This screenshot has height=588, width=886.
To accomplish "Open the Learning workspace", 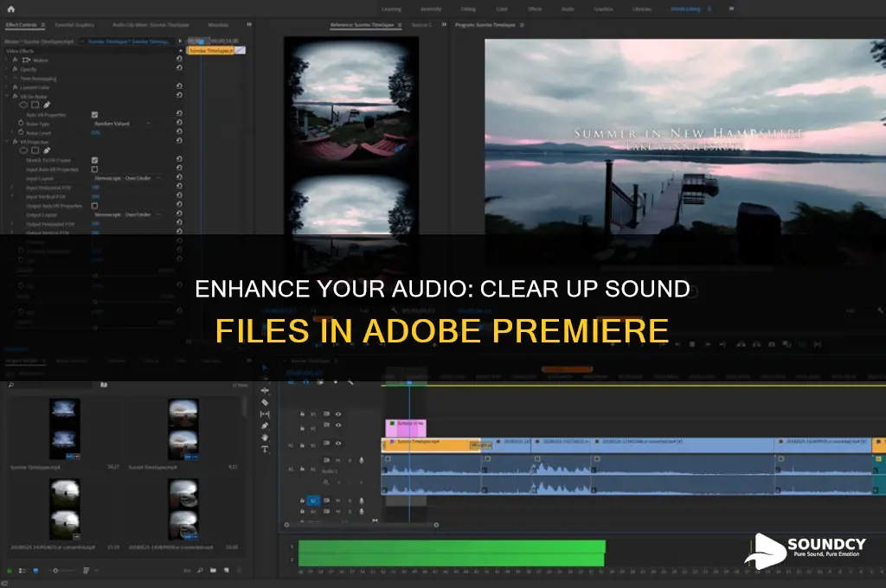I will (x=392, y=9).
